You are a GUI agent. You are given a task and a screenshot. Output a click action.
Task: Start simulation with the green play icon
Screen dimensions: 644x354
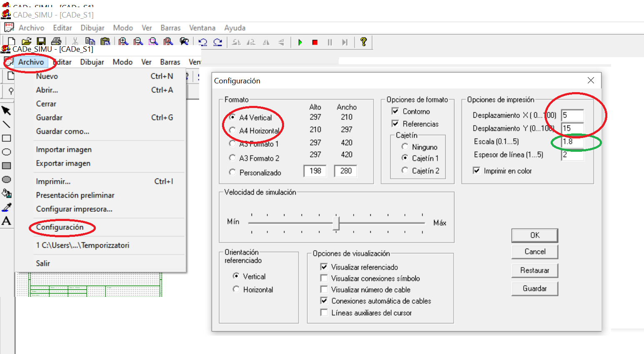(x=300, y=42)
